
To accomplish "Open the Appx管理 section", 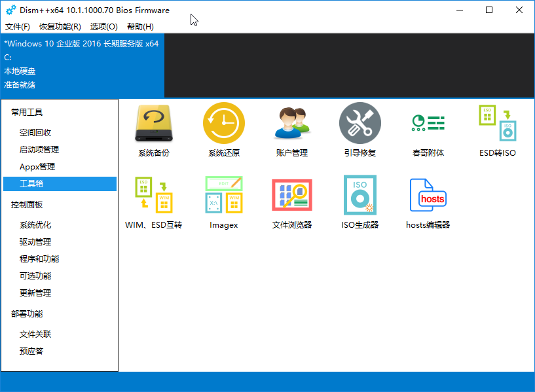I will [41, 166].
